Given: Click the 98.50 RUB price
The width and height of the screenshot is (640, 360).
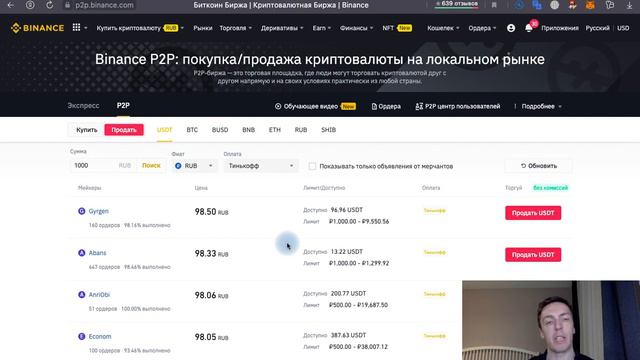Looking at the screenshot, I should coord(211,212).
